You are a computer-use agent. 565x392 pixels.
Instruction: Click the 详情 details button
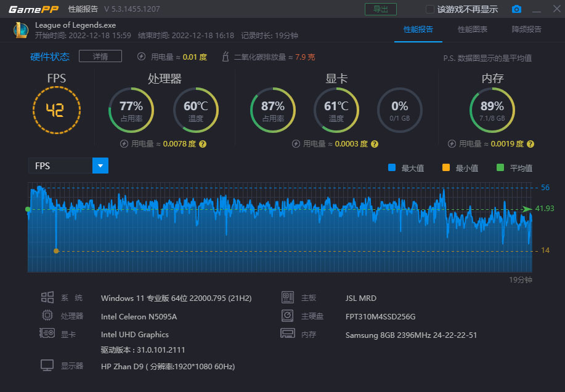(x=100, y=57)
